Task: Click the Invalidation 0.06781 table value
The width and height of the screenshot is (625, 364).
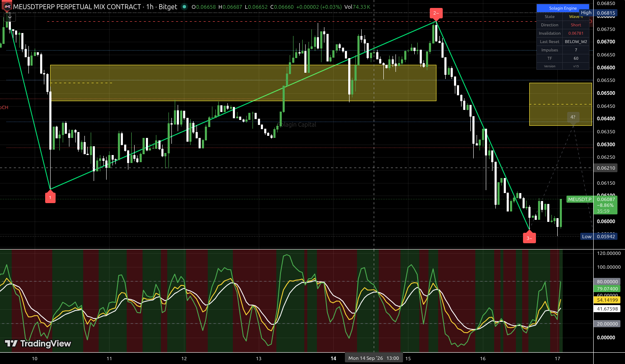Action: (576, 33)
